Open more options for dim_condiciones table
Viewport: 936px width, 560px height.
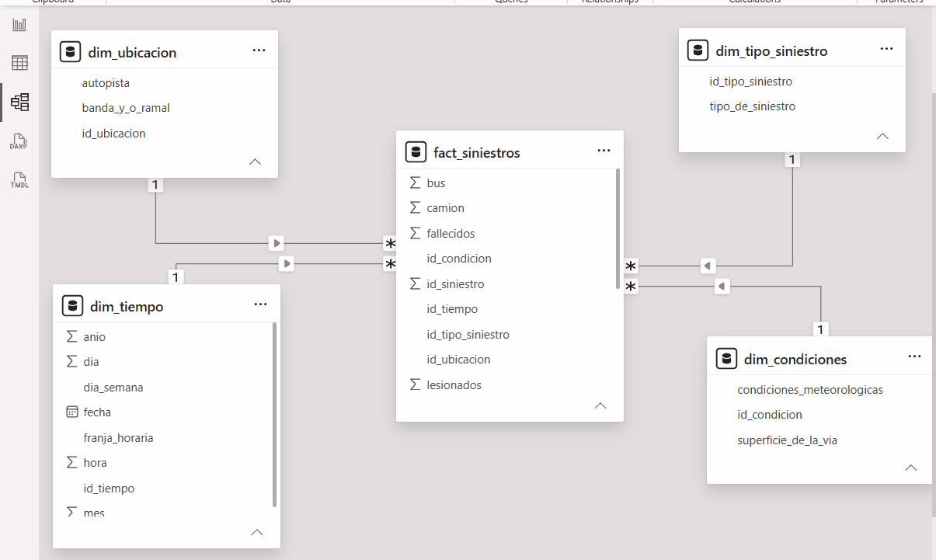tap(914, 357)
